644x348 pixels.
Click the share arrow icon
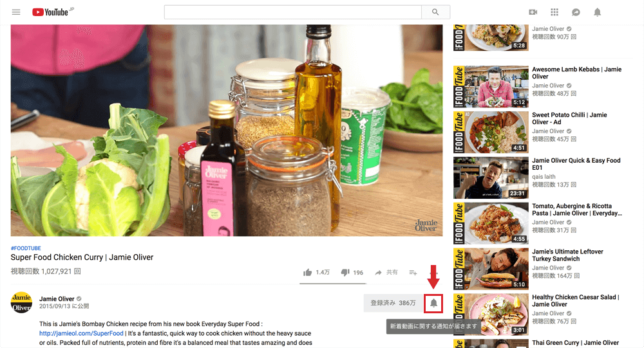coord(378,272)
